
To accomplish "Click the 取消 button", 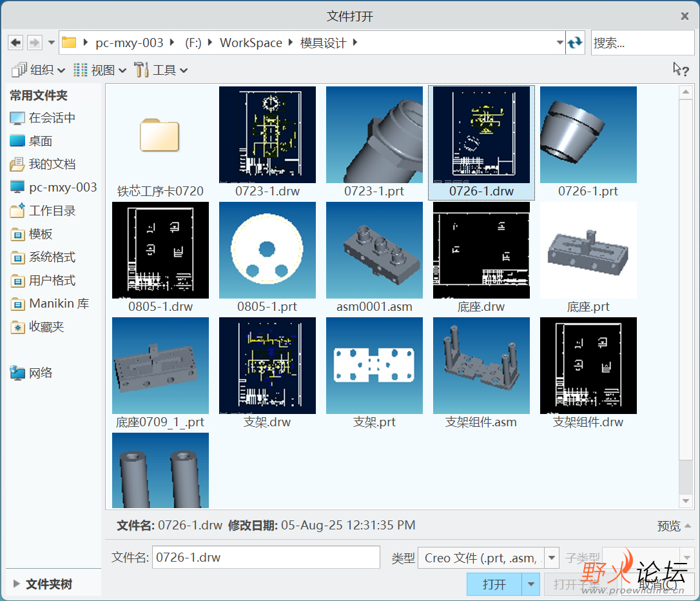I will [x=657, y=584].
